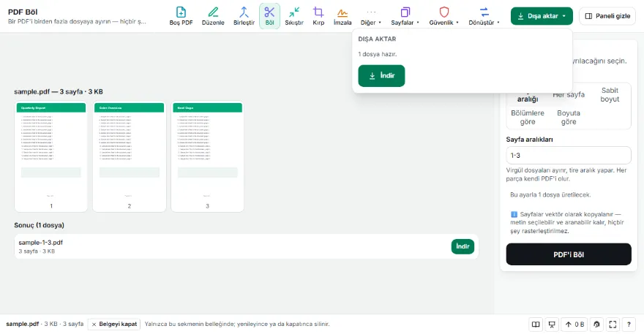This screenshot has width=644, height=334.
Task: Click the 'Sayfa aralıkları' label
Action: (529, 140)
